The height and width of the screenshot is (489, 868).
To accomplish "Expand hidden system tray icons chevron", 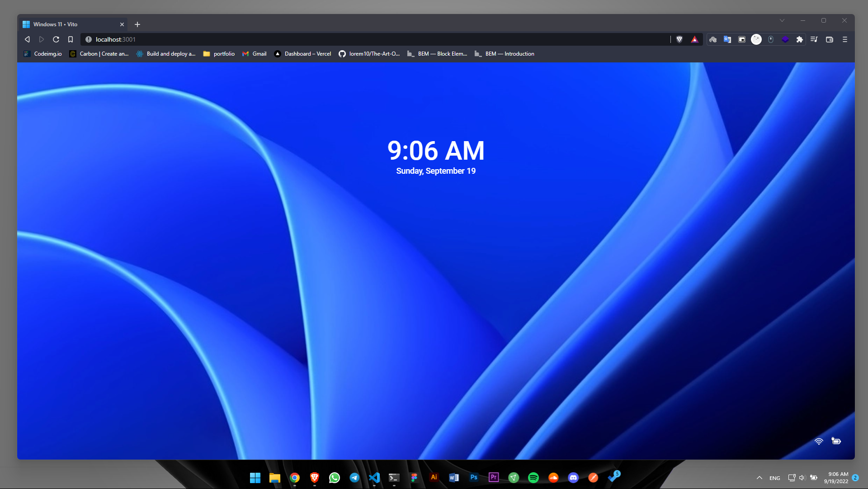I will [759, 478].
